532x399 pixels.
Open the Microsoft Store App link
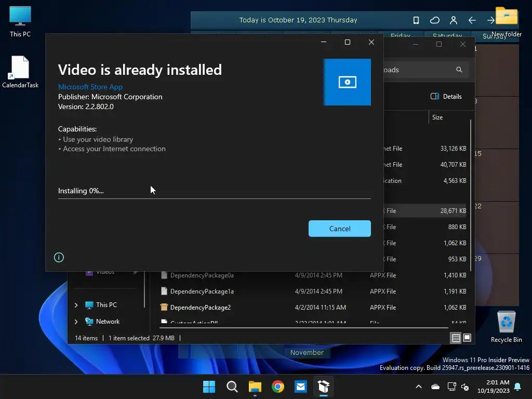click(90, 87)
